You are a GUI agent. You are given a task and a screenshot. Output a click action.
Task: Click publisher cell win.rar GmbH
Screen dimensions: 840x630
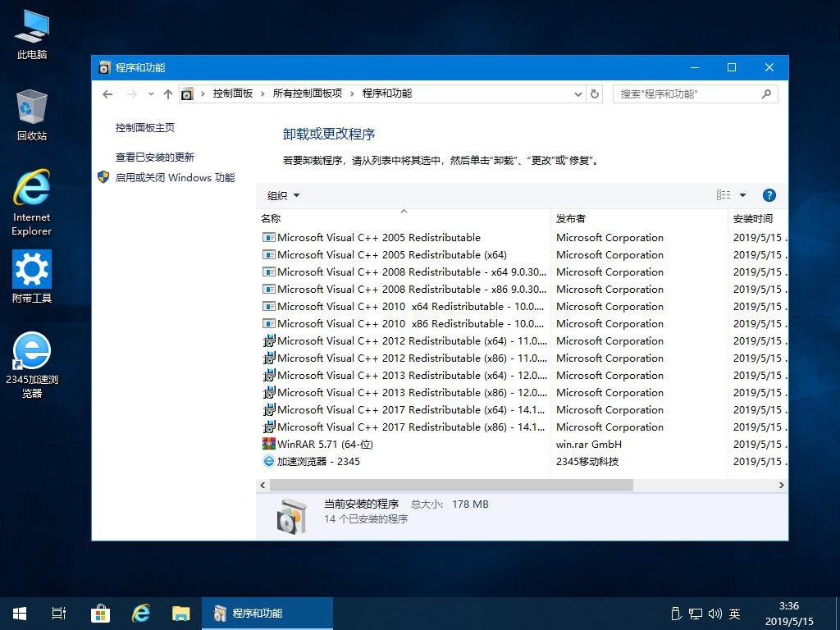click(589, 444)
